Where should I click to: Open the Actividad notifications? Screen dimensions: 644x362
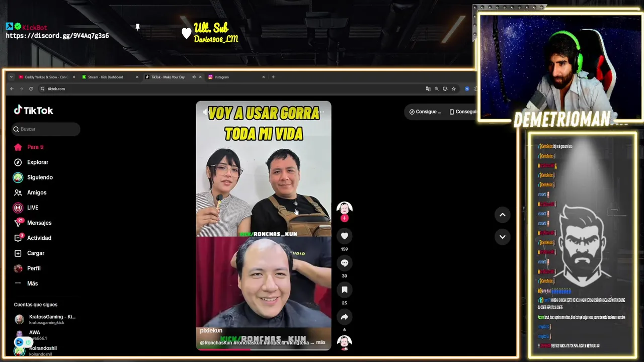[x=39, y=238]
